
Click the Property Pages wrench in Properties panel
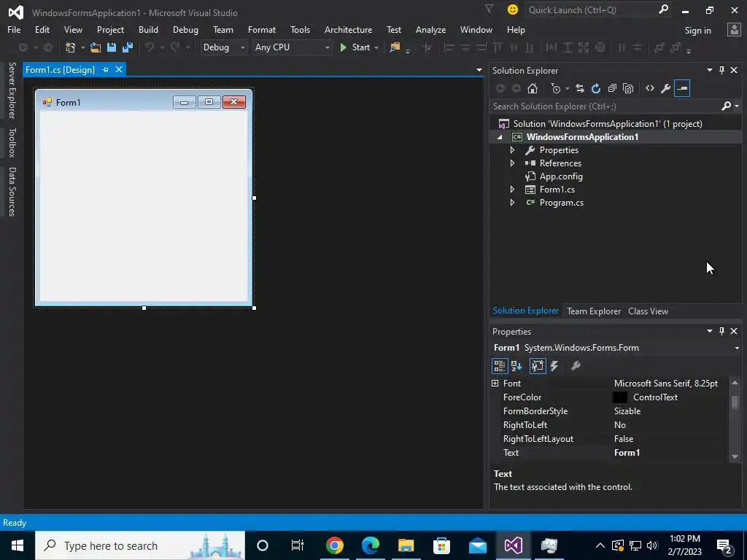pos(576,366)
